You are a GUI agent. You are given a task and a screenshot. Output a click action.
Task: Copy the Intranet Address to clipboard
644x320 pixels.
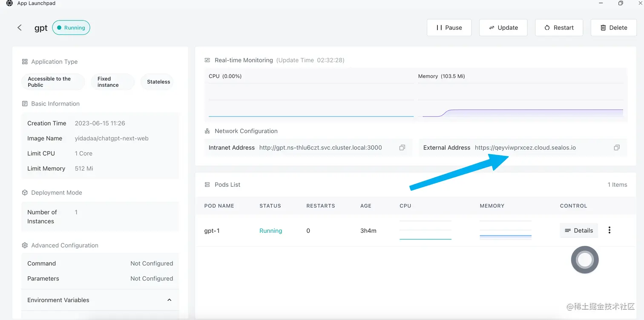click(402, 148)
